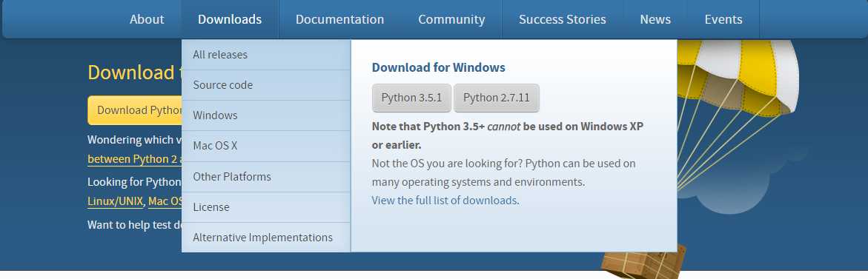Open the Community menu
Screen dimensions: 868x279
pos(451,19)
